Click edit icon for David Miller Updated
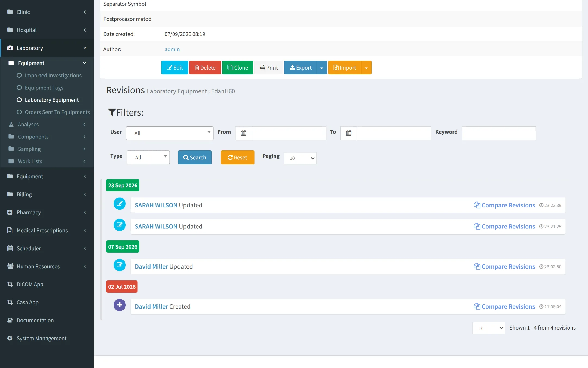This screenshot has height=368, width=588. click(x=120, y=265)
